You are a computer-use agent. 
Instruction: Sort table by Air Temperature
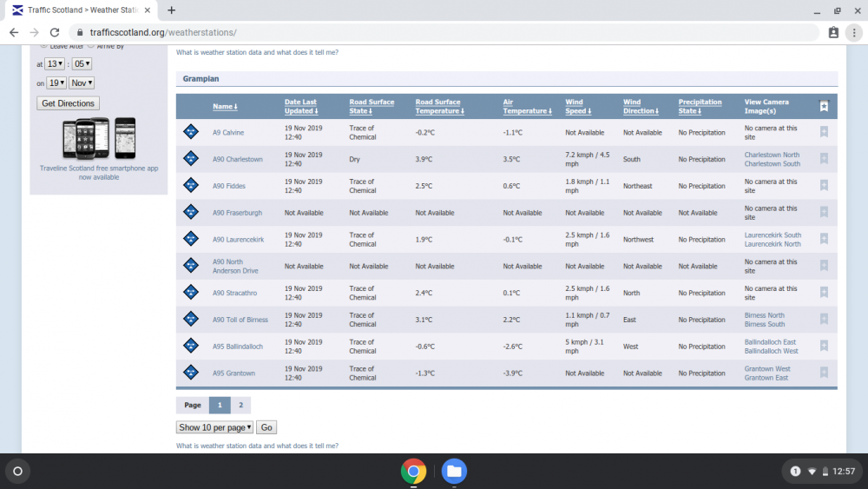[527, 106]
